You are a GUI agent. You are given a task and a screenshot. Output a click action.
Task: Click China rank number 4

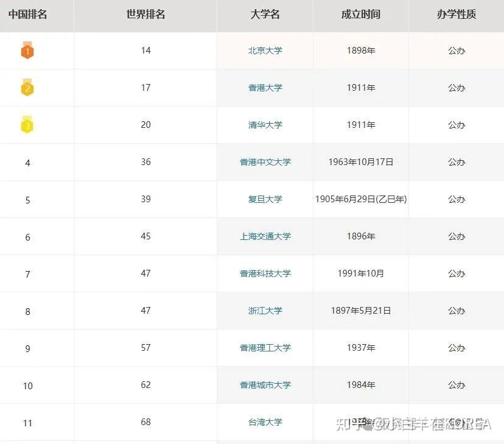tap(27, 163)
